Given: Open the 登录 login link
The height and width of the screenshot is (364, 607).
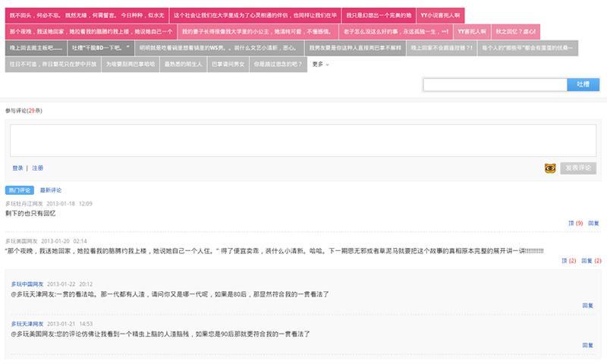Looking at the screenshot, I should [17, 168].
